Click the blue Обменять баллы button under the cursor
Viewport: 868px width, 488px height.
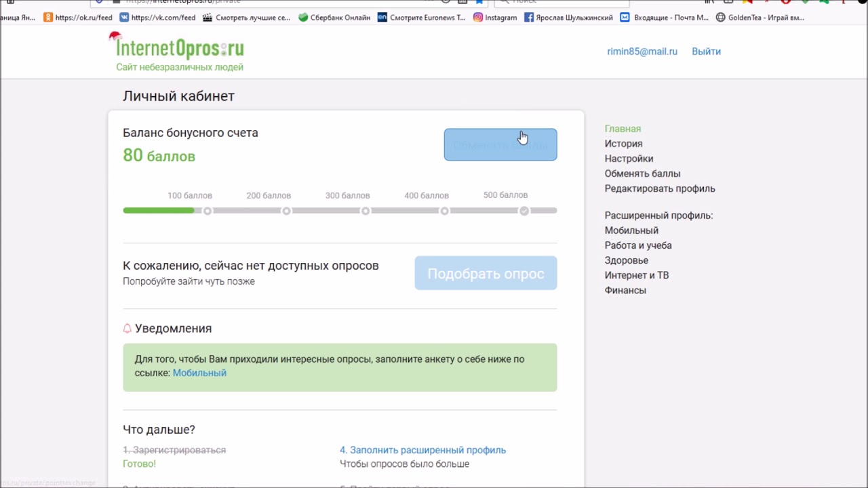click(x=500, y=144)
